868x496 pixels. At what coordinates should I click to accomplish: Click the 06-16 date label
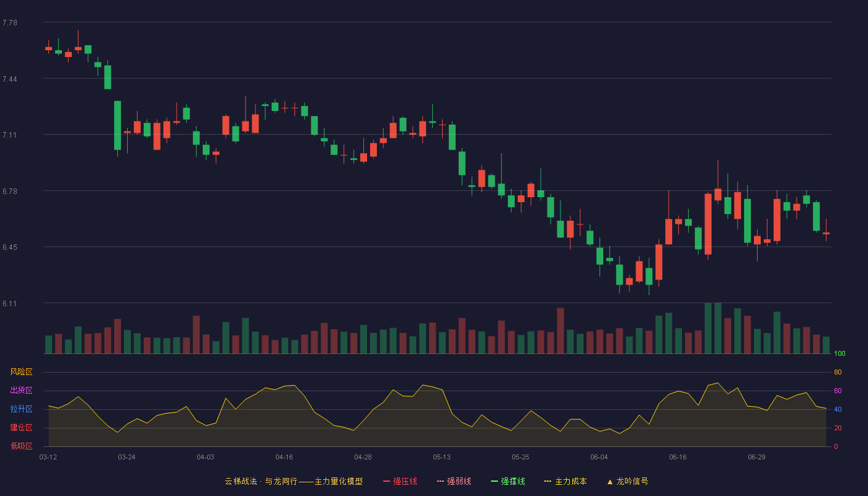pos(678,457)
